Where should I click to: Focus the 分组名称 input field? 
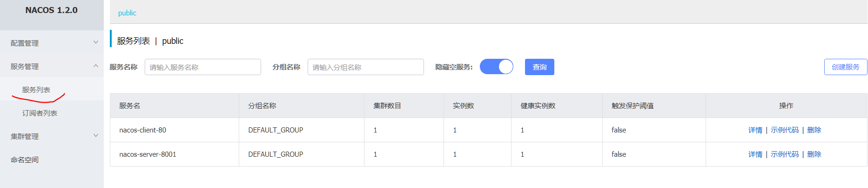pyautogui.click(x=366, y=67)
